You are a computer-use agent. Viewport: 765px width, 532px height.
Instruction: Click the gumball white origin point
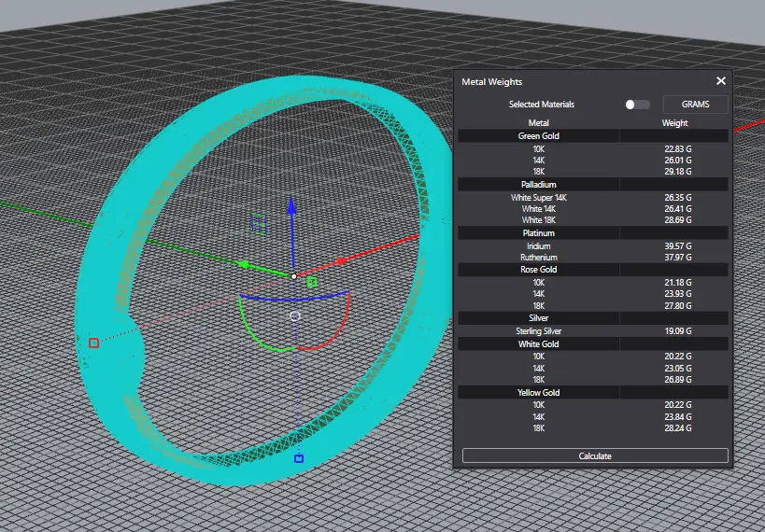click(x=293, y=276)
